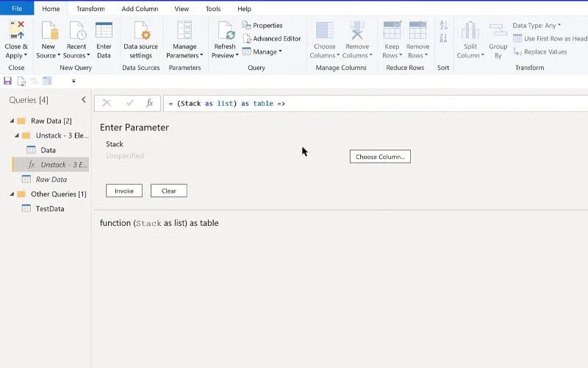This screenshot has width=588, height=368.
Task: Open the Manage Parameters dropdown
Action: coord(201,55)
